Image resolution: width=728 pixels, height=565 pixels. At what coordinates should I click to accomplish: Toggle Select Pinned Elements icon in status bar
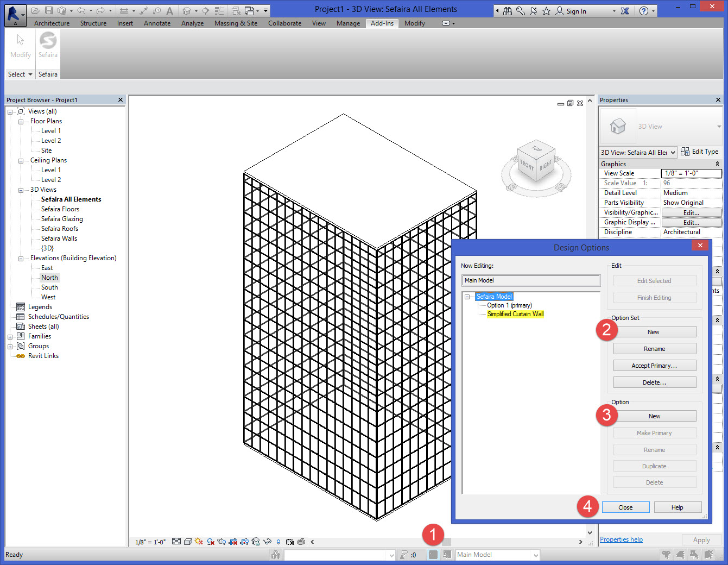pos(694,555)
